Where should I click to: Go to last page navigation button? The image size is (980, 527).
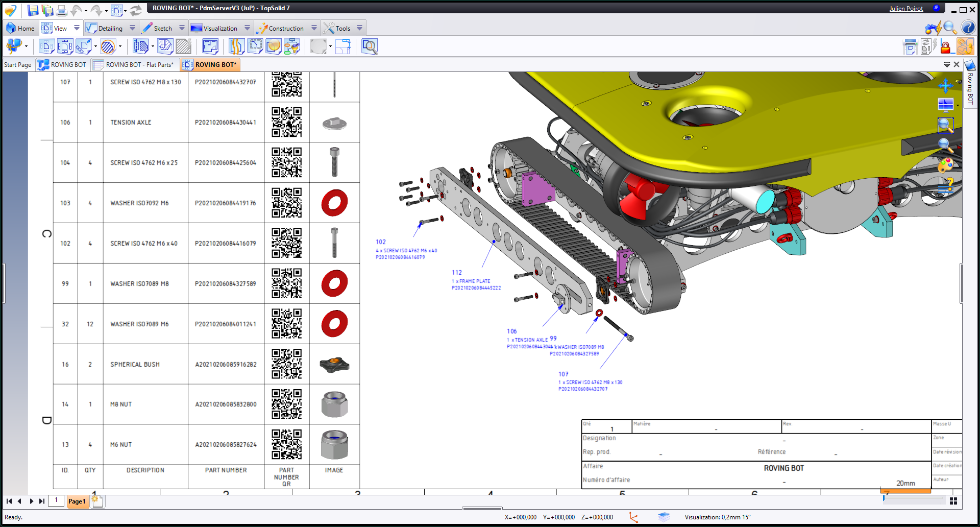tap(42, 501)
